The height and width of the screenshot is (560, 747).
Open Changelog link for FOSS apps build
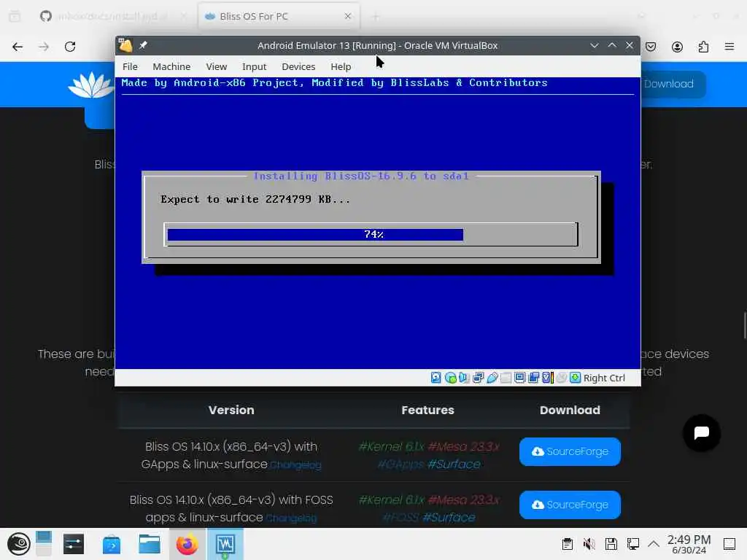coord(291,518)
